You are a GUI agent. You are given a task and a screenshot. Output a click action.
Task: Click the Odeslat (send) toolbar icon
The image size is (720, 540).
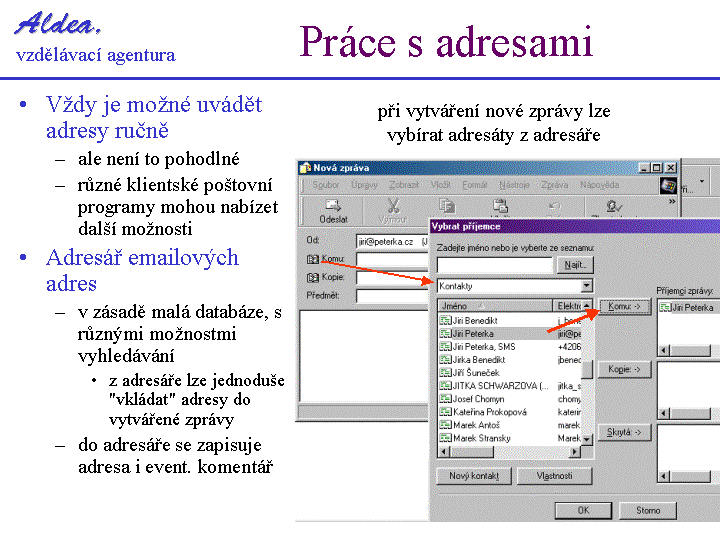(x=333, y=206)
